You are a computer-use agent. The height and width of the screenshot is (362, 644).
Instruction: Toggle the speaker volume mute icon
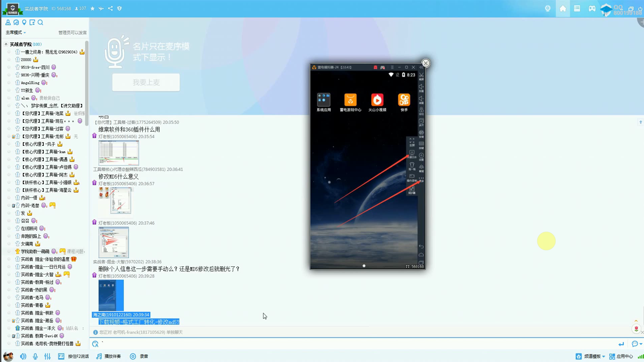point(23,356)
